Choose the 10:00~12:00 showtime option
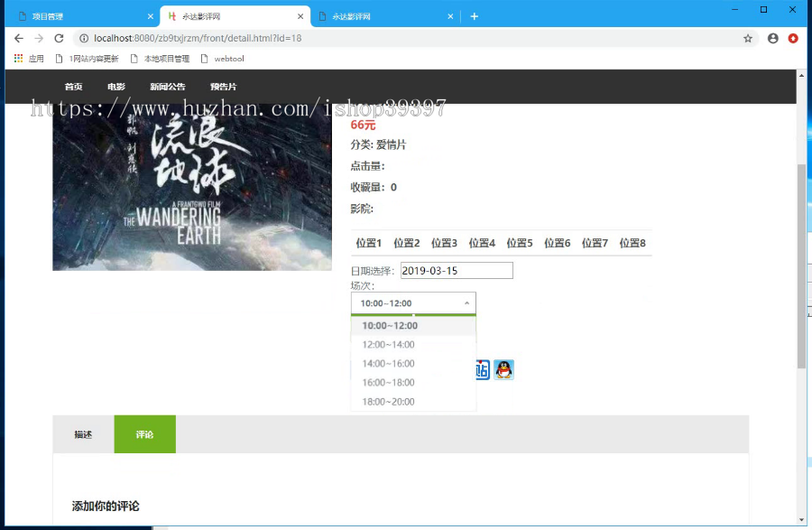The image size is (812, 530). pos(413,326)
